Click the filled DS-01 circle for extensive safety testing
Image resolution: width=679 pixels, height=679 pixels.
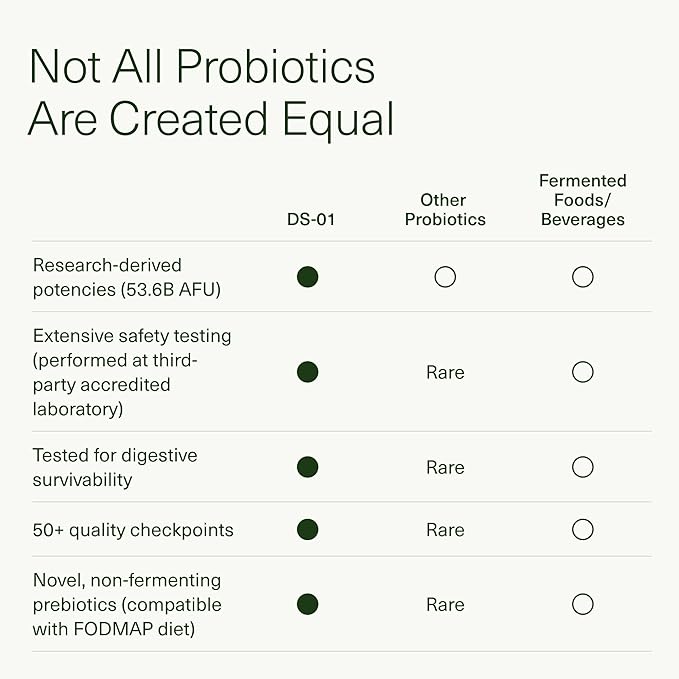point(308,372)
